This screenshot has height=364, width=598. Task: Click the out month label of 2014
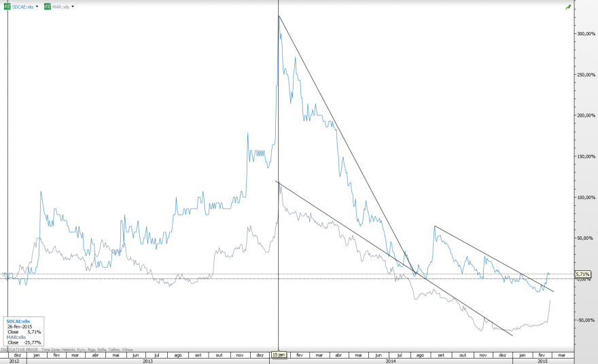463,355
